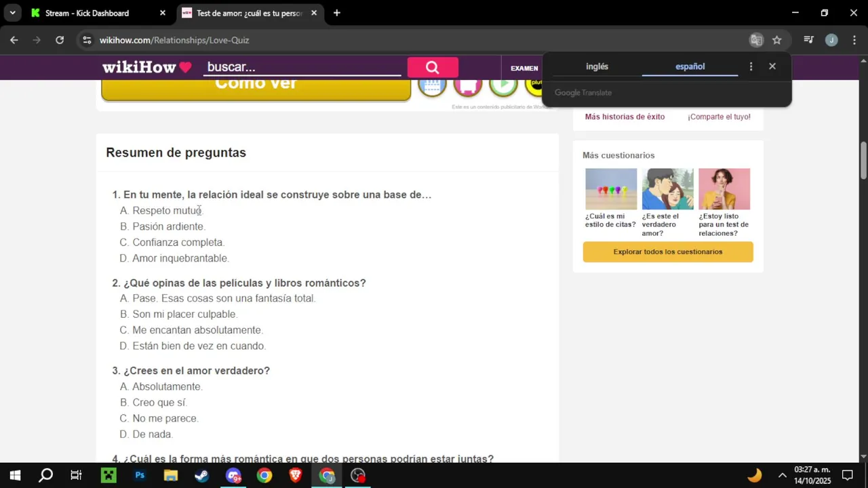Screen dimensions: 868x488
Task: Click answer 'B. Pasión ardiente.'
Action: (163, 226)
